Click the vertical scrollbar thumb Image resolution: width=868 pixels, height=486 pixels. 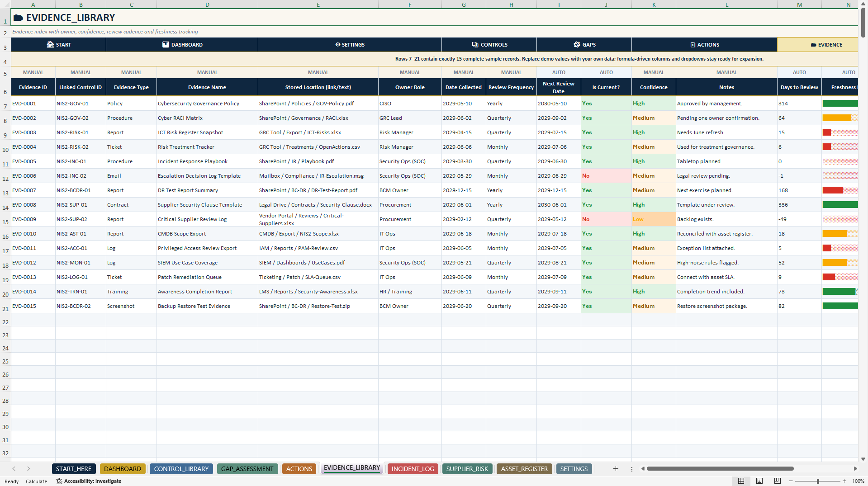[x=863, y=22]
